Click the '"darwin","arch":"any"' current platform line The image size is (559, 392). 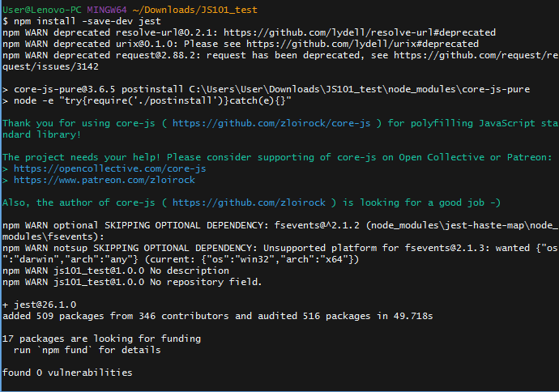[x=181, y=259]
